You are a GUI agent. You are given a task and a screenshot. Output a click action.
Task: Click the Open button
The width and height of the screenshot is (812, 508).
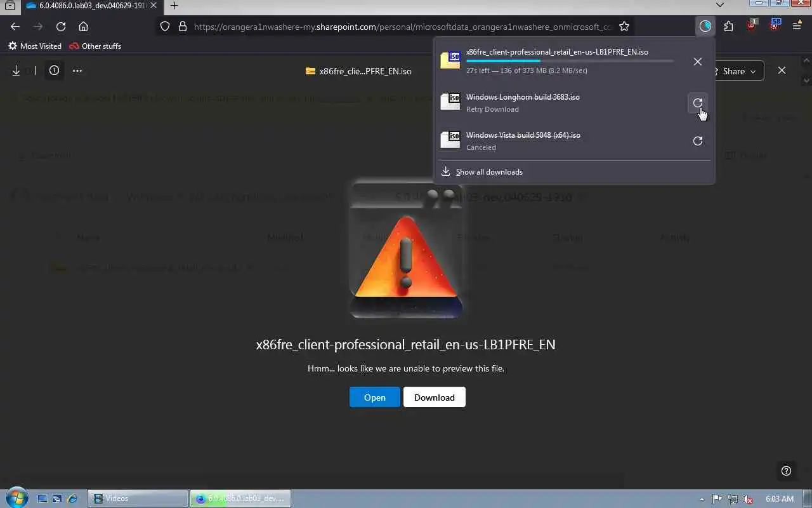point(375,398)
